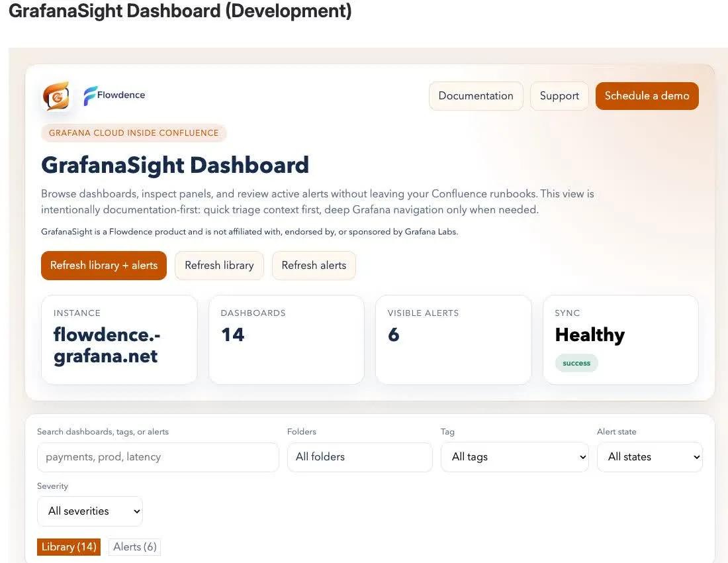Image resolution: width=728 pixels, height=563 pixels.
Task: Focus the search dashboards input field
Action: tap(158, 457)
